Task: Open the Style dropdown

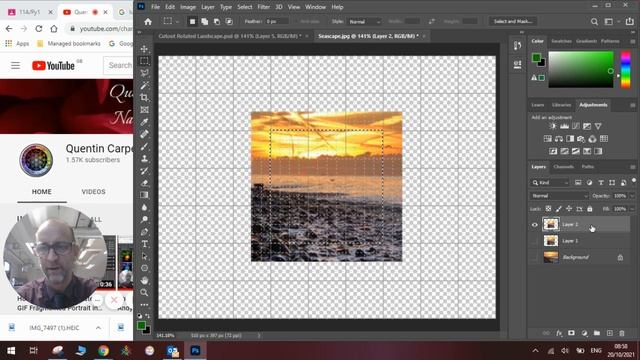Action: click(364, 22)
